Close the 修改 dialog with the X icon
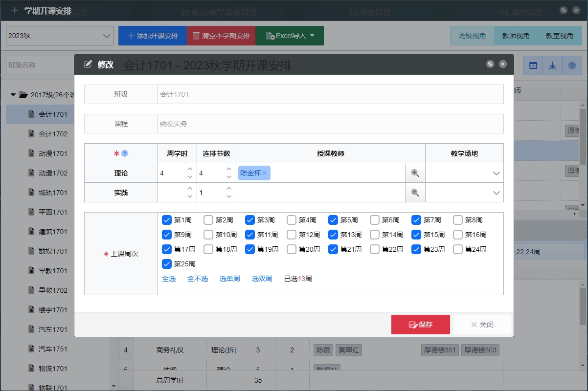Viewport: 588px width, 391px height. [x=503, y=64]
